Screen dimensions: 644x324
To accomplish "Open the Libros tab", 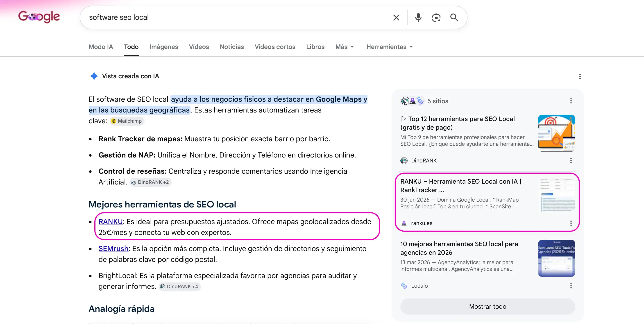I will coord(315,47).
